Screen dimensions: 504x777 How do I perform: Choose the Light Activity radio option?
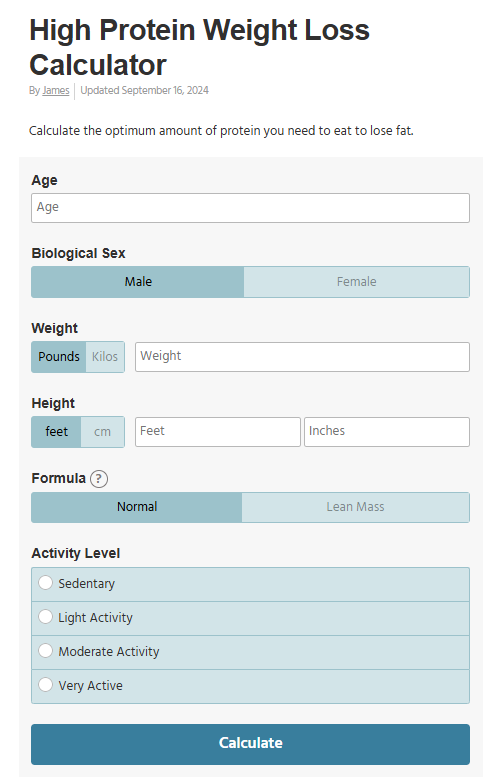point(46,617)
